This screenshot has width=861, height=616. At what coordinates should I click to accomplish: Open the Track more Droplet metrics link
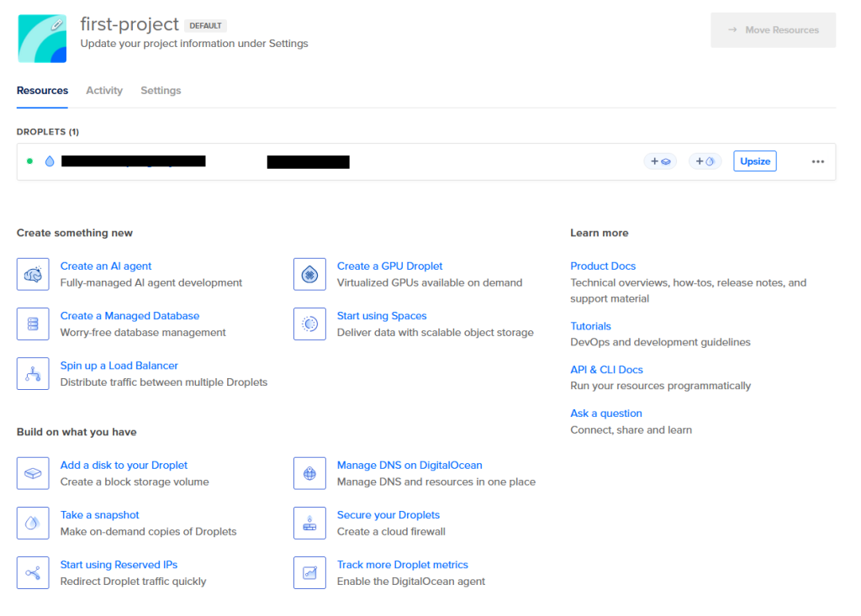pyautogui.click(x=403, y=565)
